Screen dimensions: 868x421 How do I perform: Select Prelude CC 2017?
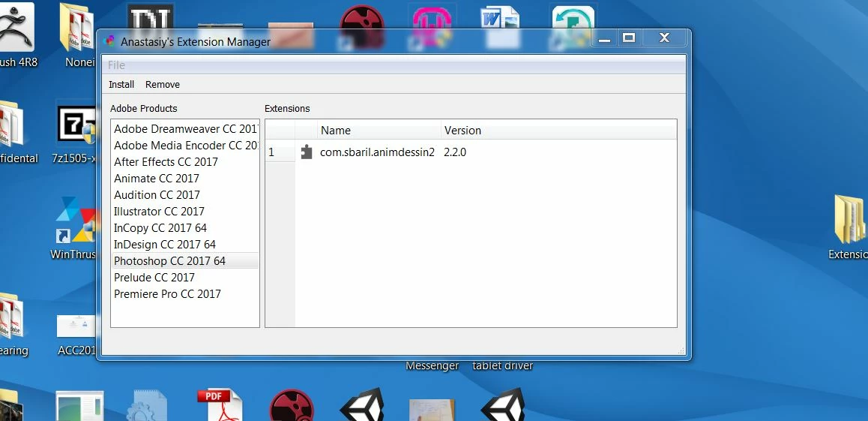pyautogui.click(x=185, y=278)
